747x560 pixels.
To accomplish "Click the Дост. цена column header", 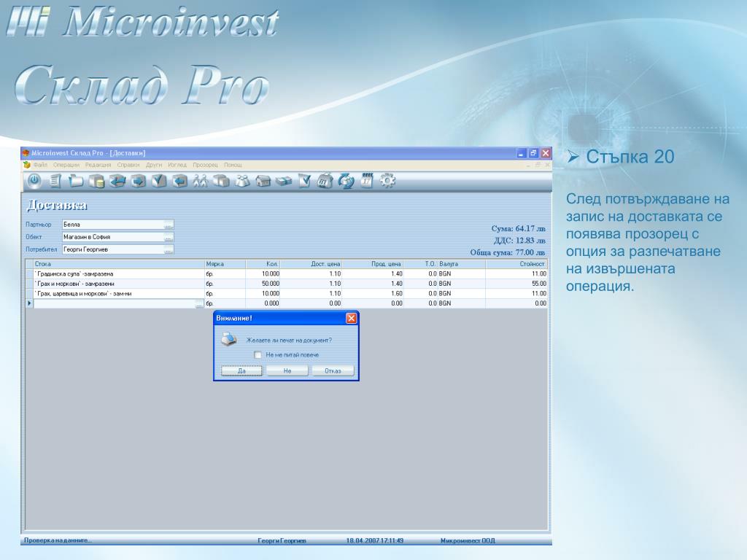I will click(311, 264).
